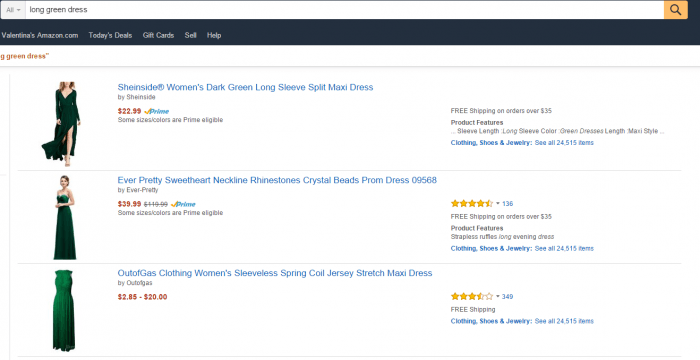Open Clothing, Shoes & Jewelry under Ever Pretty result
Image resolution: width=700 pixels, height=360 pixels.
492,248
